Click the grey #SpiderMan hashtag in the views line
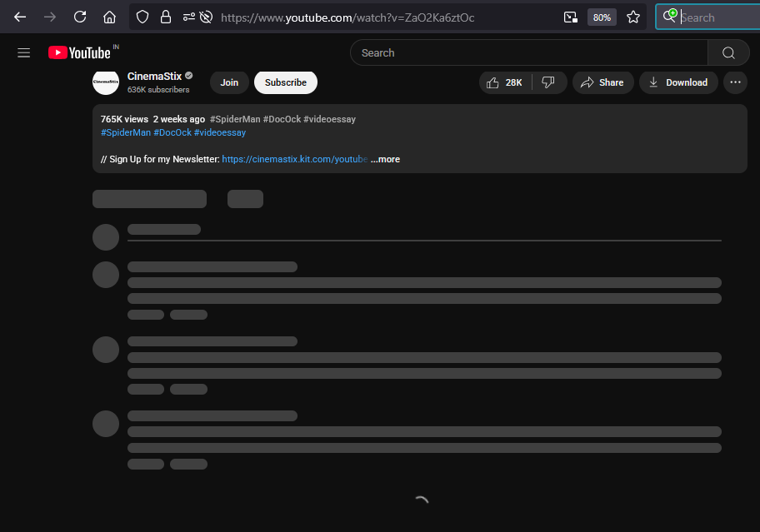Image resolution: width=760 pixels, height=532 pixels. tap(235, 119)
